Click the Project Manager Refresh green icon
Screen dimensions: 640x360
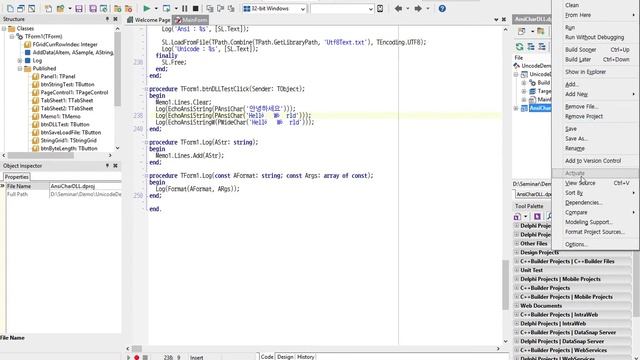[x=519, y=47]
